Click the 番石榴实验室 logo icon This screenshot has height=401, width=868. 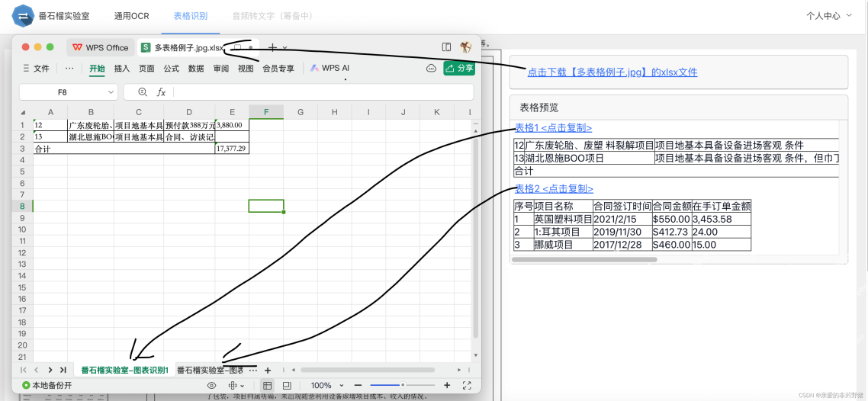pyautogui.click(x=23, y=16)
